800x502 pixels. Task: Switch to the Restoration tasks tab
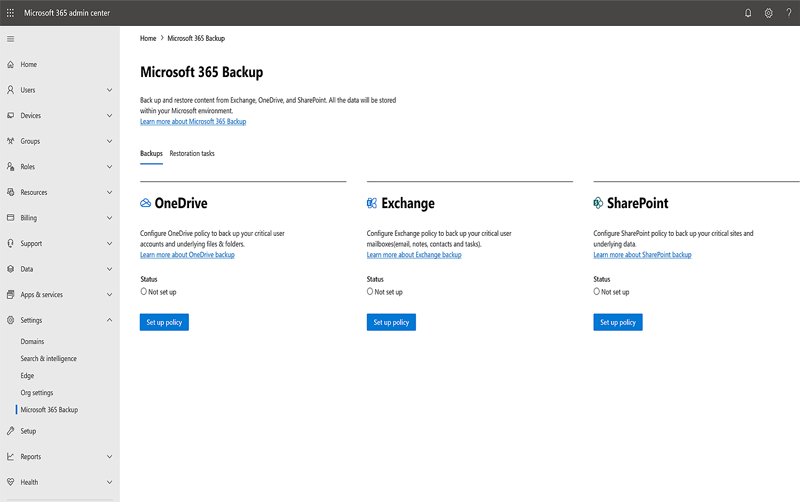click(192, 154)
